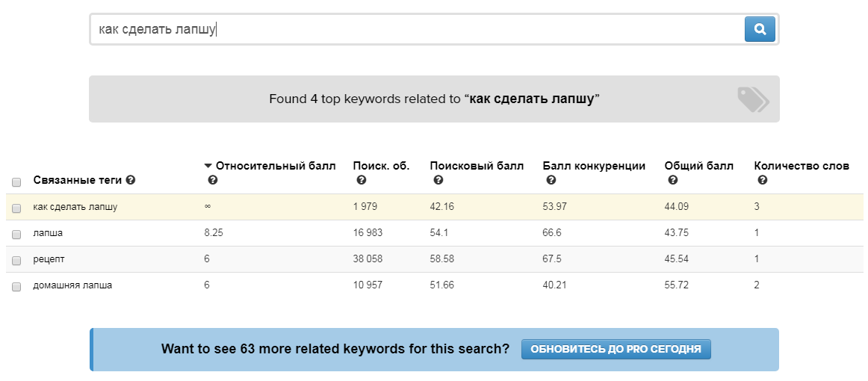Toggle the select-all checkbox in table header
The image size is (868, 381).
16,182
